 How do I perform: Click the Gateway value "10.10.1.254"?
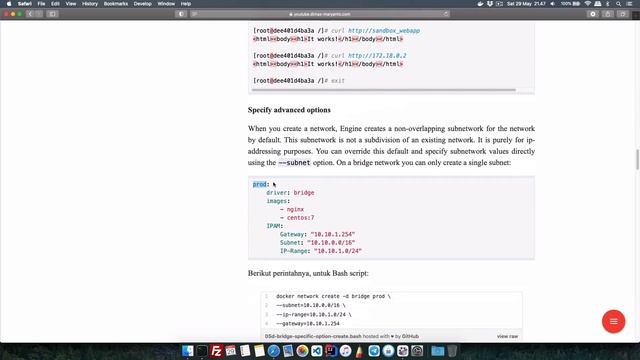[333, 234]
